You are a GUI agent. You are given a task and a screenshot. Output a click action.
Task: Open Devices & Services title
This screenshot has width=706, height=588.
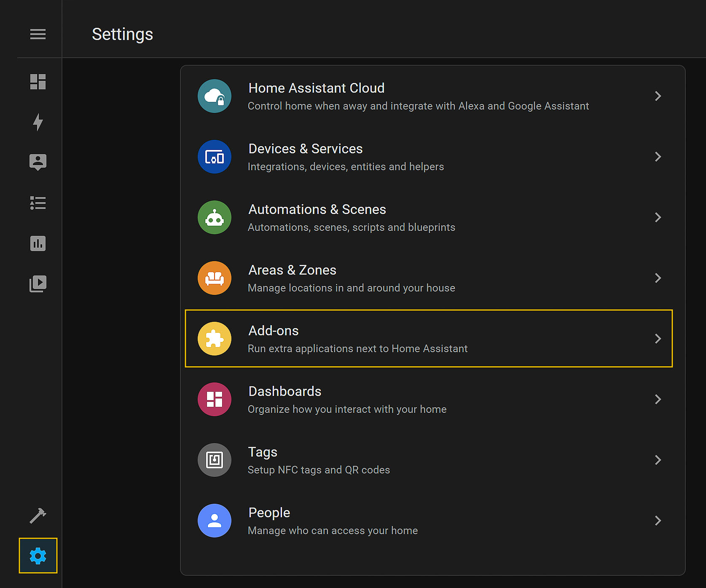(306, 149)
